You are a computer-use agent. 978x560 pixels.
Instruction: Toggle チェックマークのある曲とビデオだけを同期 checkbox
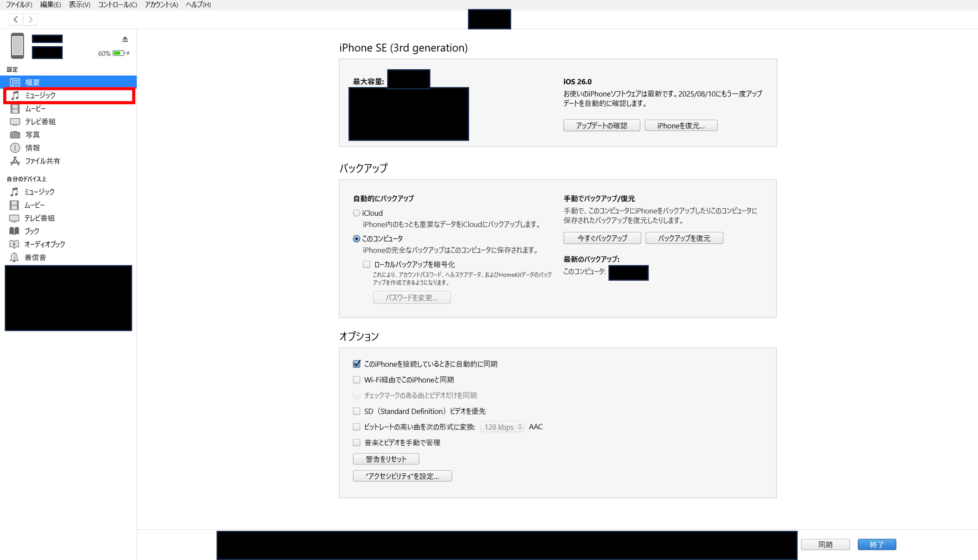tap(357, 395)
